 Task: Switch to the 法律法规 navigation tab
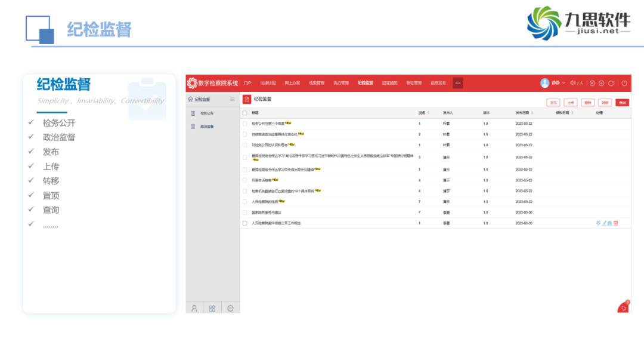(268, 83)
